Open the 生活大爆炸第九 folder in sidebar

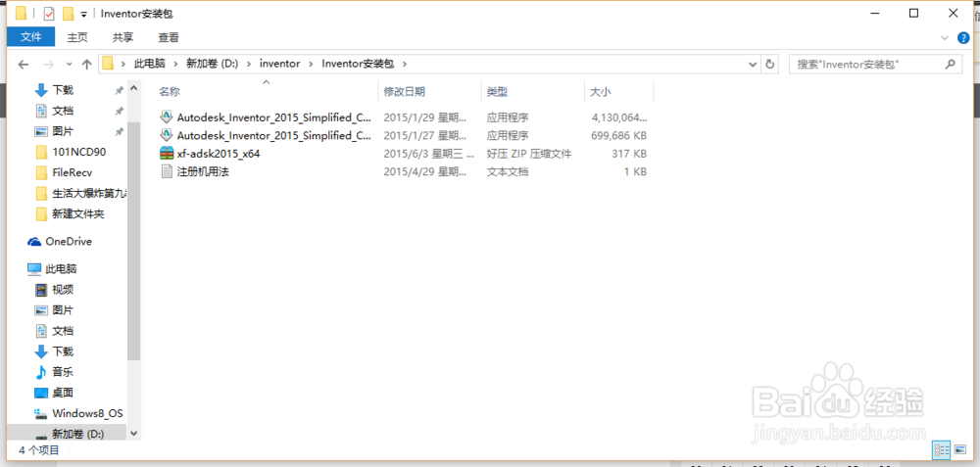pos(89,194)
